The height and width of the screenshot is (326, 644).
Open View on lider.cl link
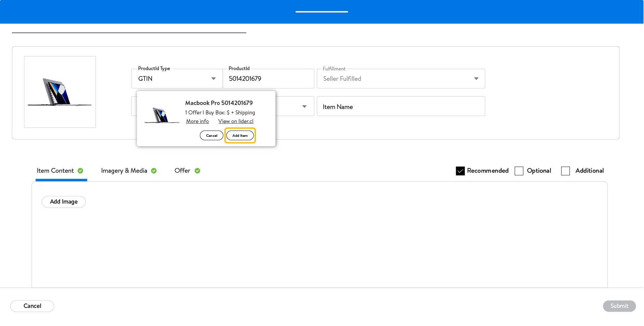click(x=236, y=121)
